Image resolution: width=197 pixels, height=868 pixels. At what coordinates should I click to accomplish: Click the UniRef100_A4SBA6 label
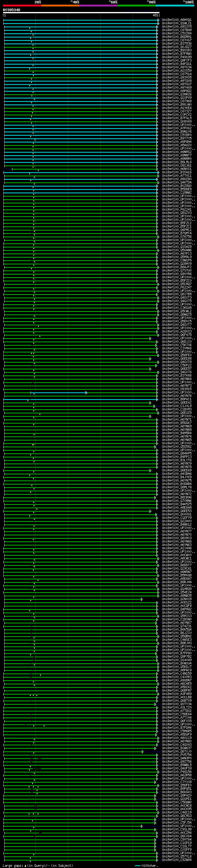point(177,474)
